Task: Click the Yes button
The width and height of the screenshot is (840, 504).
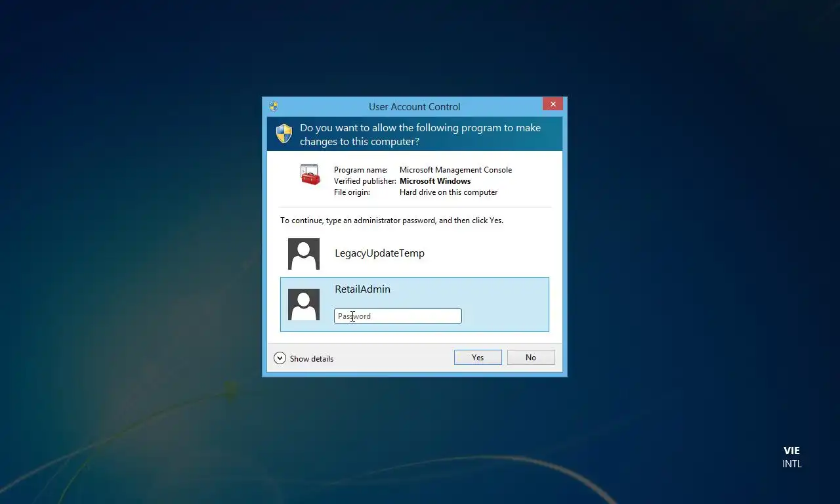Action: pos(478,357)
